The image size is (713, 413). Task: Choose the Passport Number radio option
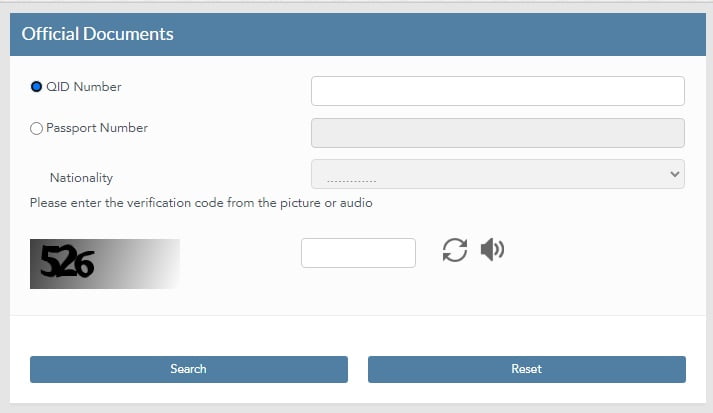tap(37, 128)
